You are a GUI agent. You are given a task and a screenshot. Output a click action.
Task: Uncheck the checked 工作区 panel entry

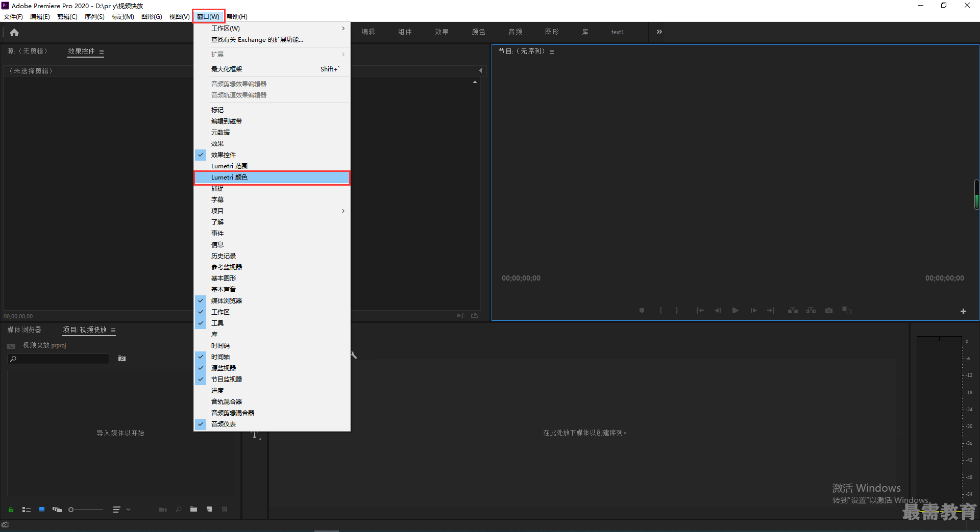coord(272,312)
